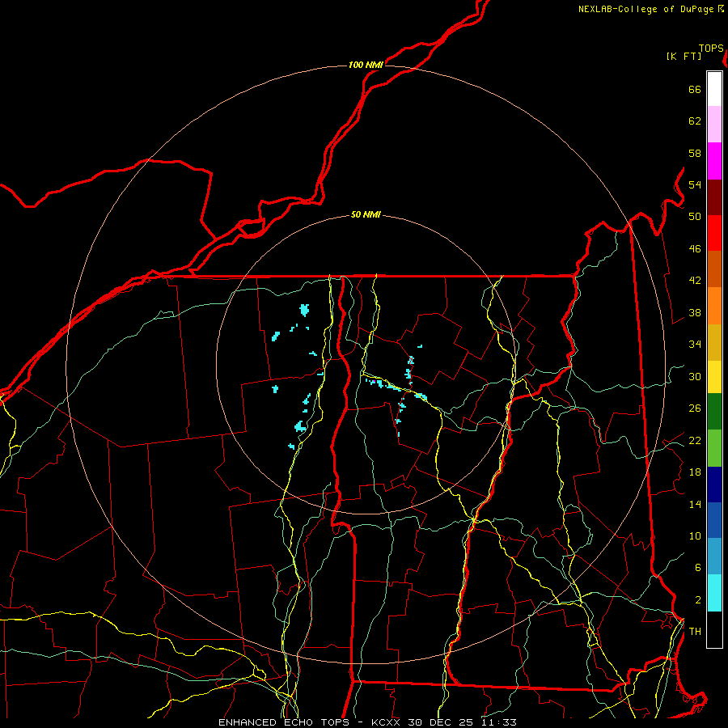Select the bright yellow legend swatch
Image resolution: width=728 pixels, height=728 pixels.
pos(714,377)
